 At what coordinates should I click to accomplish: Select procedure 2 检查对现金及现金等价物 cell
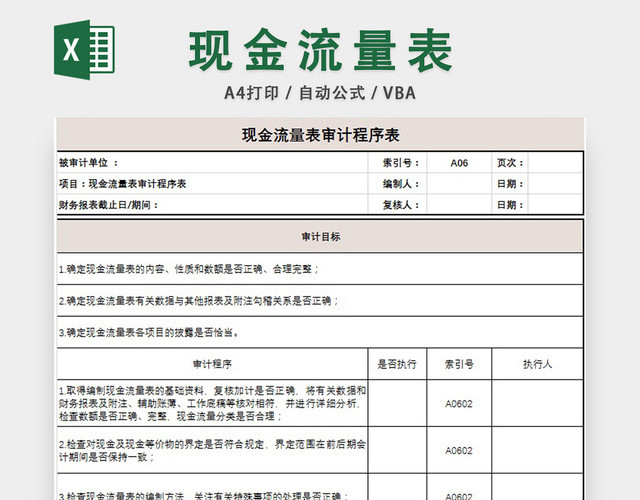coord(213,450)
